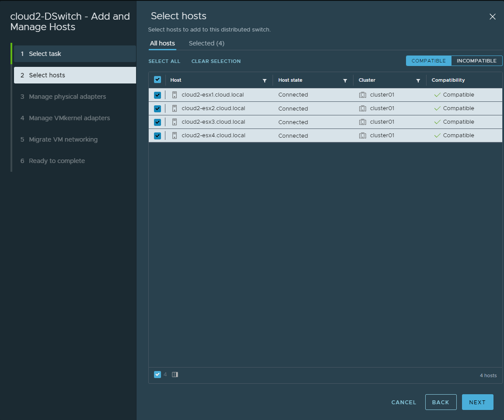Viewport: 504px width, 420px height.
Task: Open the Host column filter
Action: point(265,80)
